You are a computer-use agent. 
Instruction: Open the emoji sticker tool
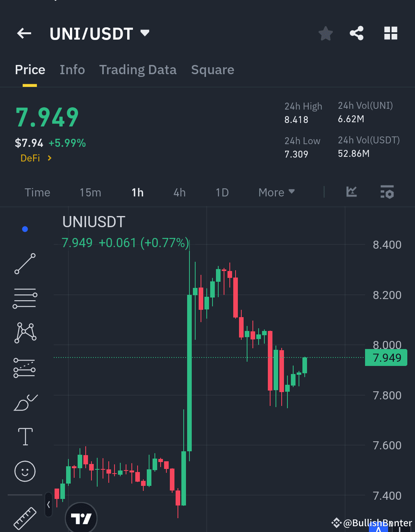click(25, 471)
